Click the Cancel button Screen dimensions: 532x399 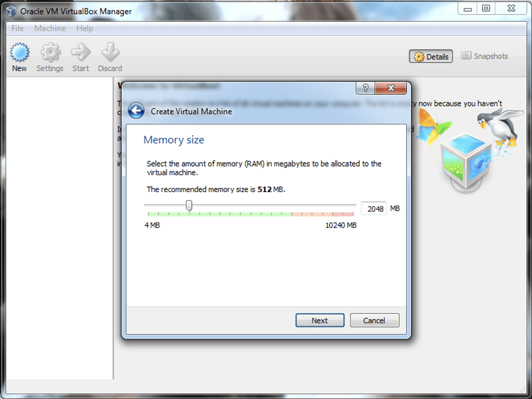click(x=374, y=321)
